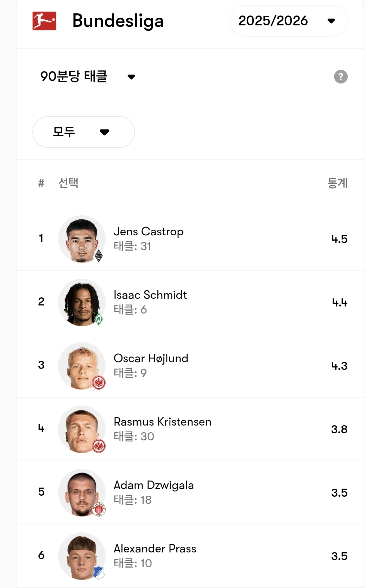Click the 통계 column header
The height and width of the screenshot is (588, 365).
337,183
